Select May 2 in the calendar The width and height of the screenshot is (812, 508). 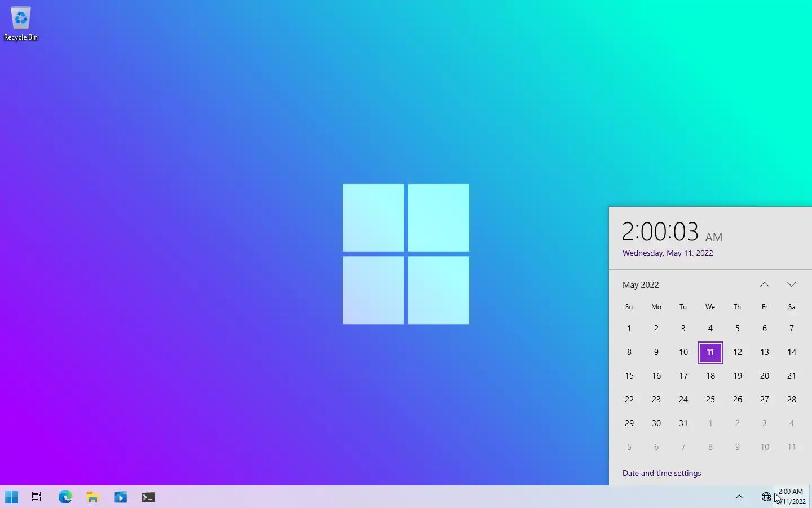[656, 329]
